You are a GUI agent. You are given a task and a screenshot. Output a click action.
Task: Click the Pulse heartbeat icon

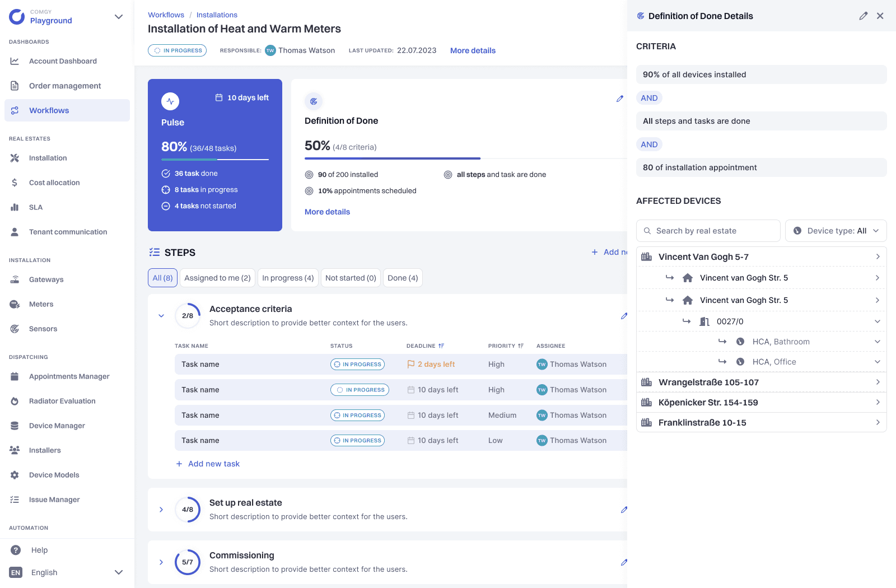170,101
